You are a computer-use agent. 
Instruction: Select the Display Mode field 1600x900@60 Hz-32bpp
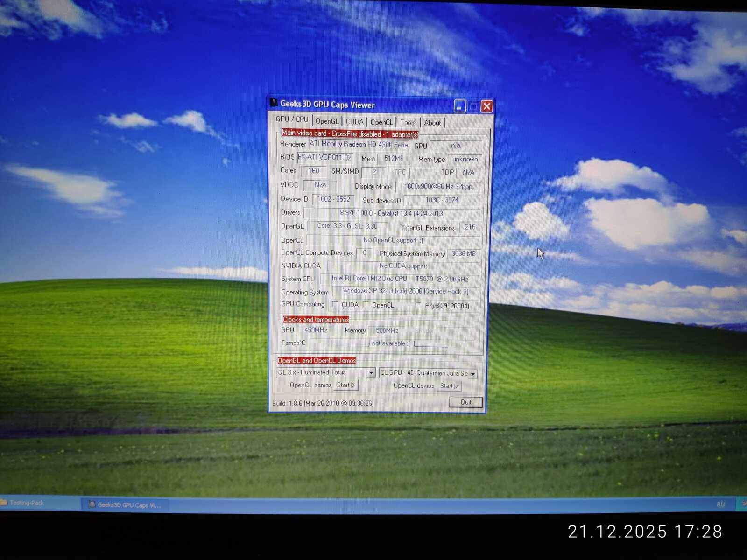click(x=438, y=187)
